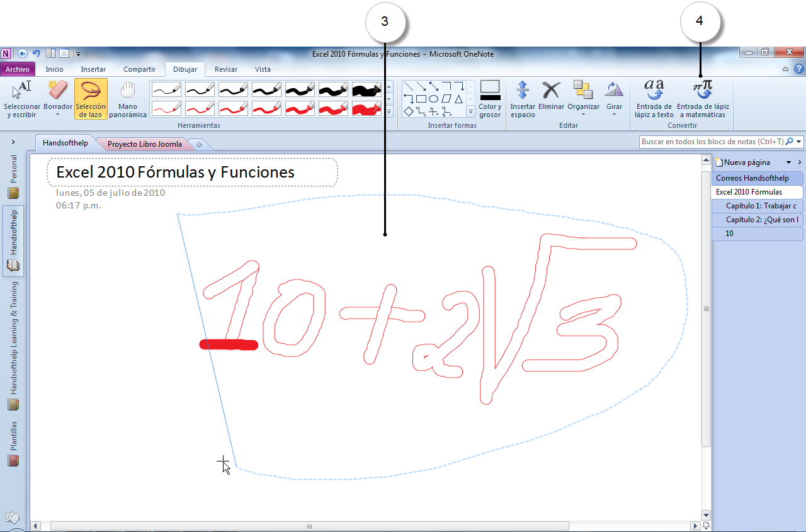Expand the Insertar formas gallery
806x532 pixels.
coord(470,112)
